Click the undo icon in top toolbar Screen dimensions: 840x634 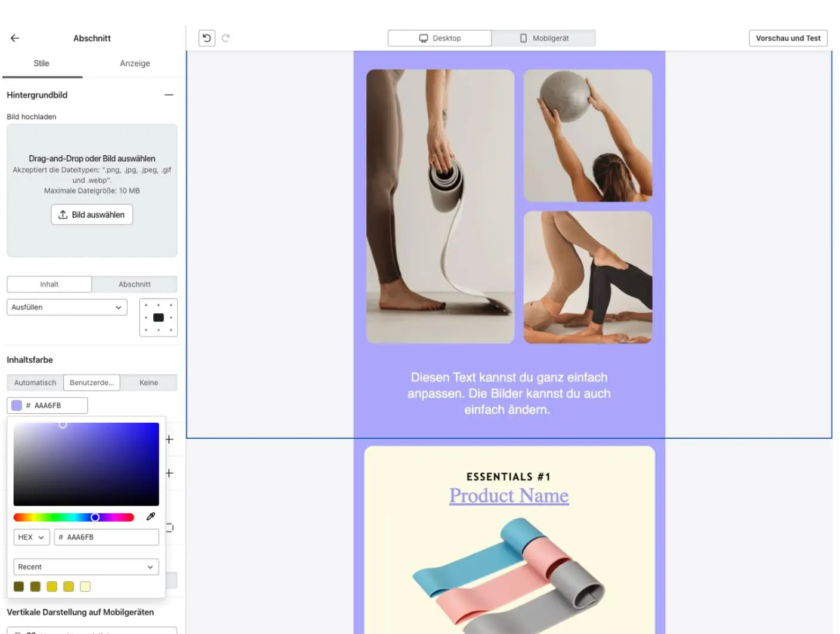[x=206, y=38]
